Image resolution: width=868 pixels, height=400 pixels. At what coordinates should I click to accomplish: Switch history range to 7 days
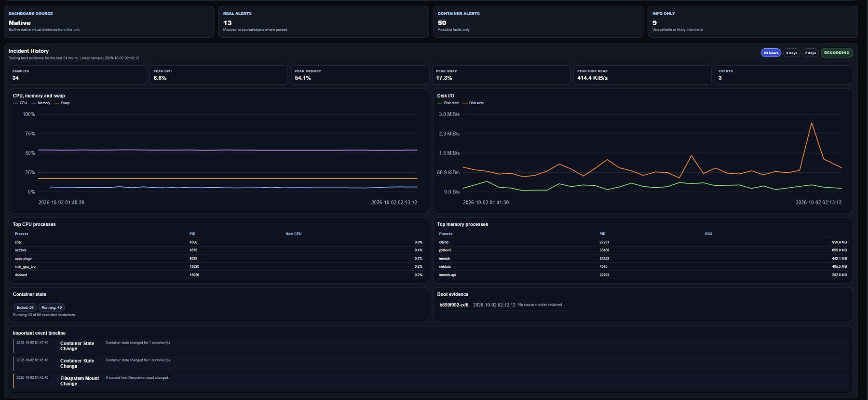click(810, 53)
